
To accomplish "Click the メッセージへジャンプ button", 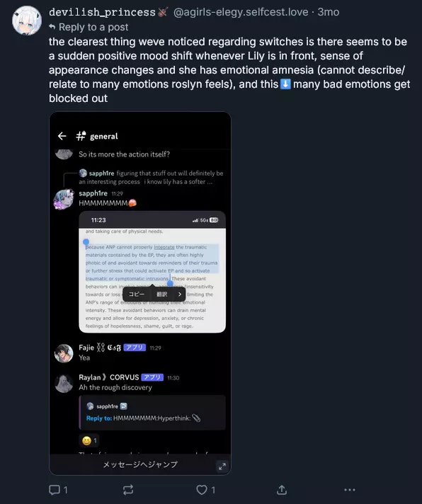I will pyautogui.click(x=140, y=464).
